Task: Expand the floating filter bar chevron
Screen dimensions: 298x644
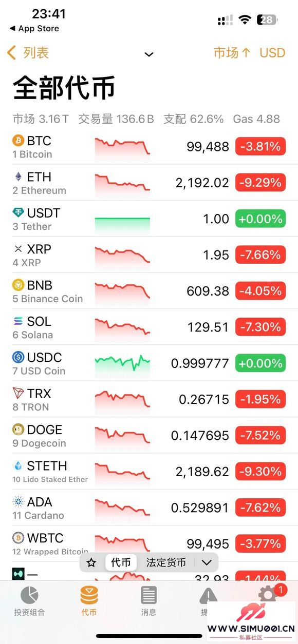Action: coord(207,562)
